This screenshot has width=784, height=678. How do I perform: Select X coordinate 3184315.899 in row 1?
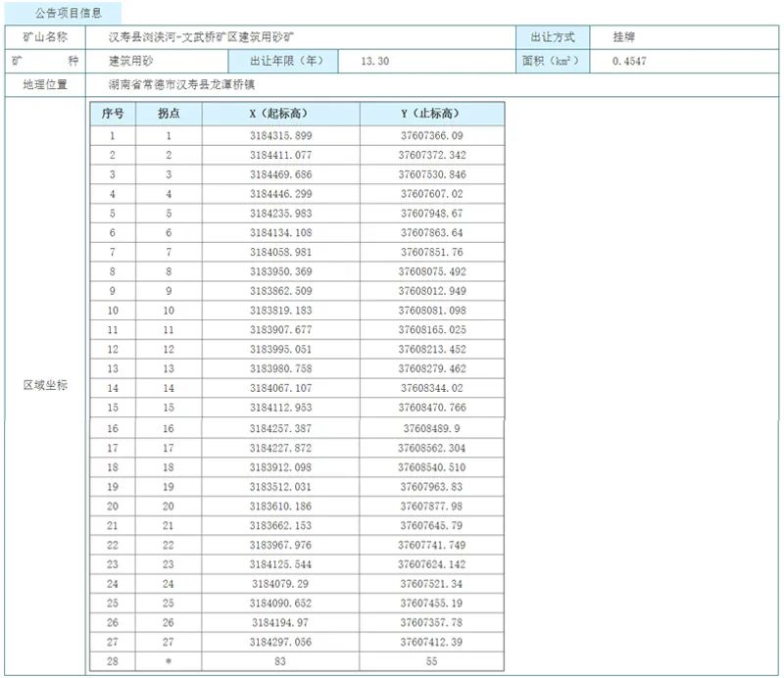point(280,136)
